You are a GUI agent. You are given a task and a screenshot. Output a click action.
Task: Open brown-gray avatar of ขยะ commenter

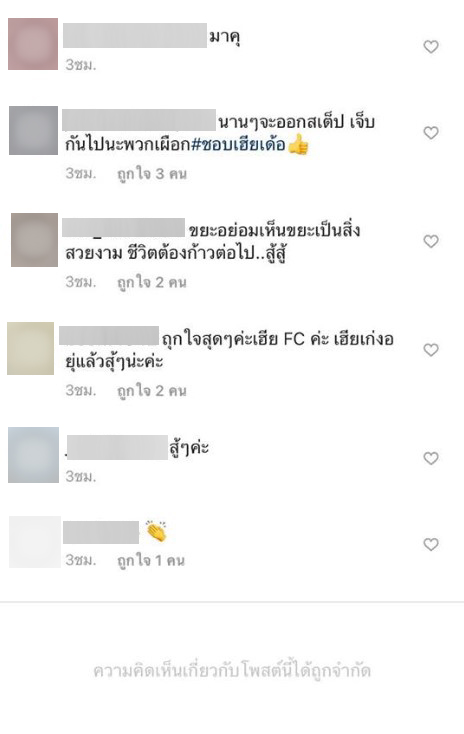coord(34,240)
